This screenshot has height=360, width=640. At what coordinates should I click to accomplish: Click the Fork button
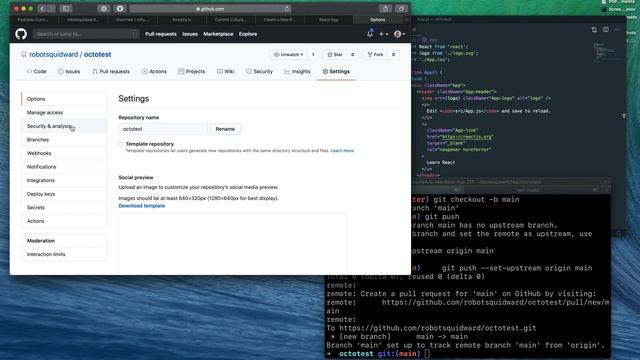coord(375,54)
